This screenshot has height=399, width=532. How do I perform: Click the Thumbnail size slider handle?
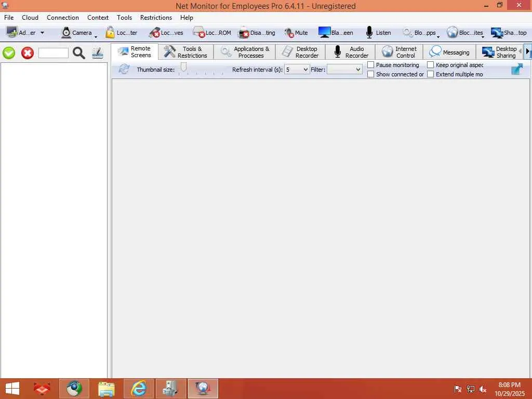pyautogui.click(x=183, y=68)
